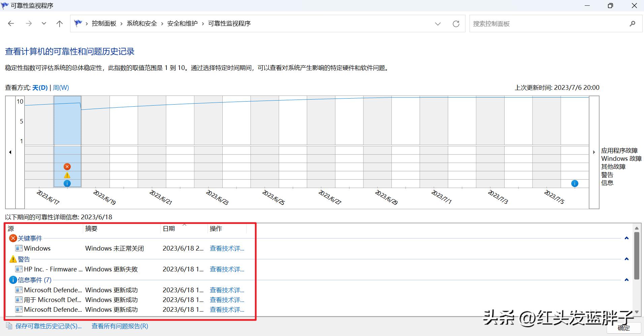
Task: Click the blue information icon near 2023/7/5
Action: coord(575,183)
